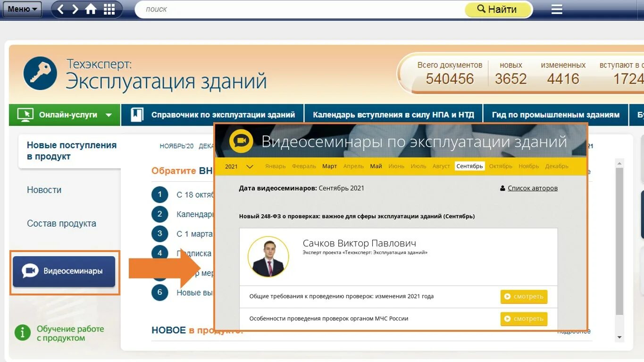This screenshot has width=644, height=362.
Task: Open numbered item 6 circle
Action: (x=159, y=292)
